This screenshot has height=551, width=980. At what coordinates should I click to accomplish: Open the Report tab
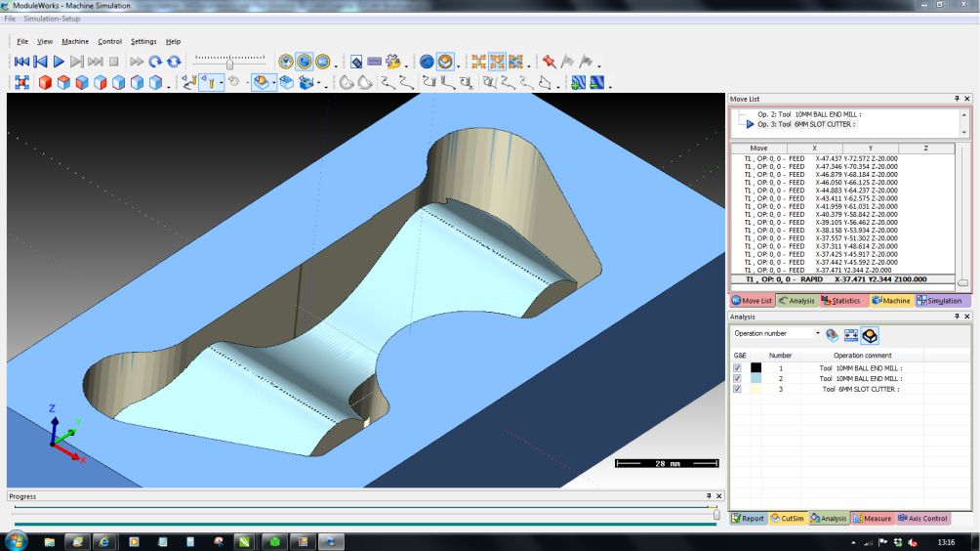point(748,519)
